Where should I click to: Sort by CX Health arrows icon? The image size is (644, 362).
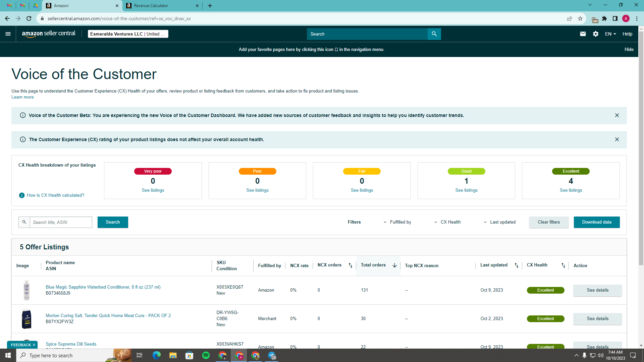(563, 265)
